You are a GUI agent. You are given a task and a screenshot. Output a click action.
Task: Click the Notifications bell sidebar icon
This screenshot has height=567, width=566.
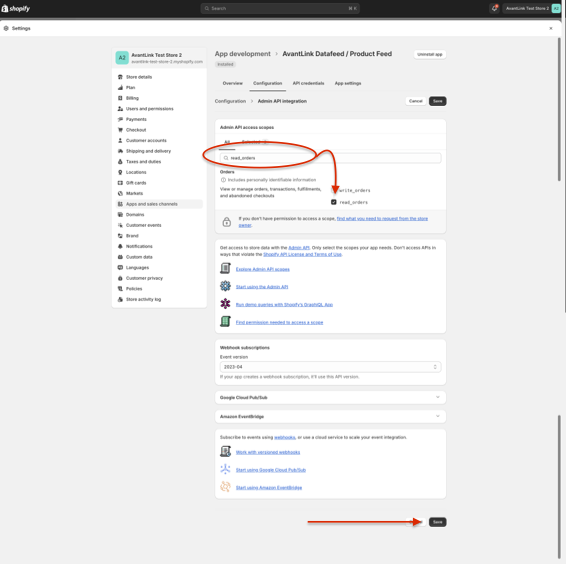click(120, 246)
